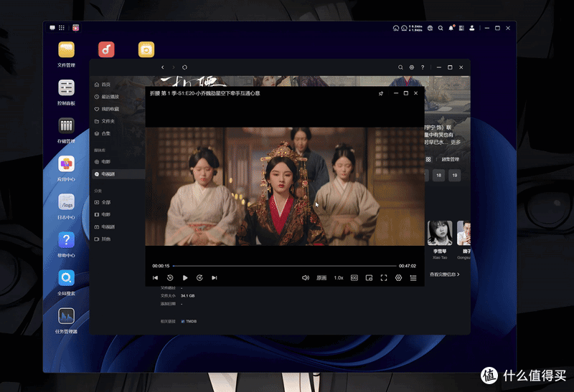Open 最近播放 in the sidebar
574x392 pixels.
pos(118,97)
